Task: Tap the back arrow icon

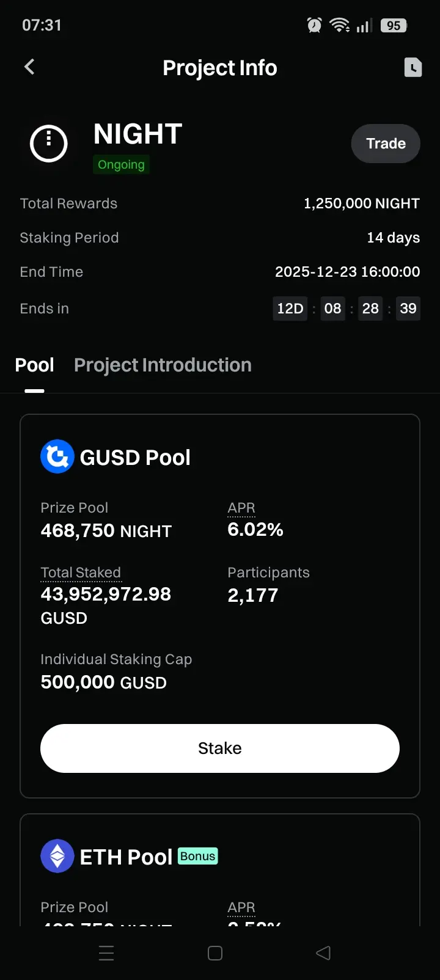Action: (29, 67)
